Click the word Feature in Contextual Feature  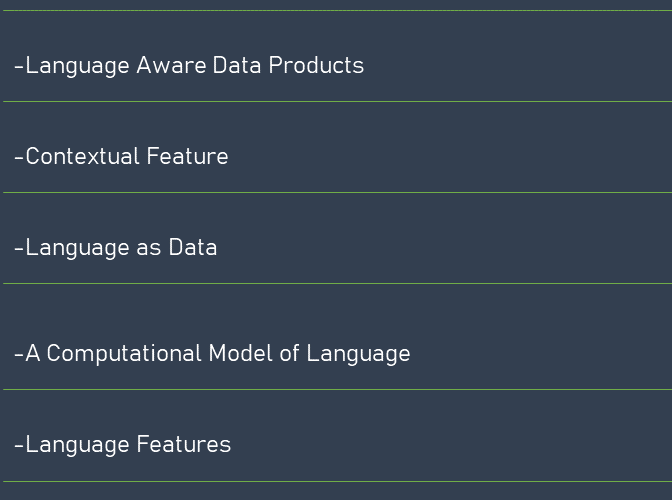click(x=187, y=156)
